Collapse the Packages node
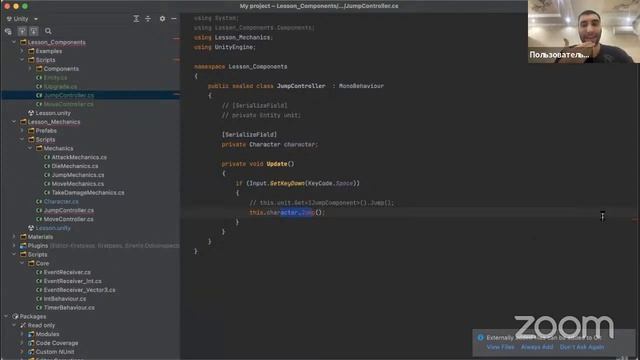 tap(6, 316)
